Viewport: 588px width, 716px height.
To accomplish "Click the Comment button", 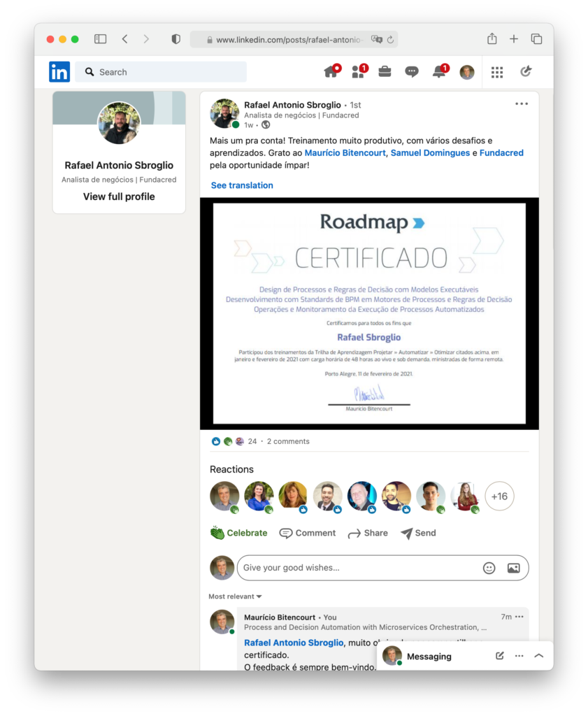I will (x=307, y=533).
